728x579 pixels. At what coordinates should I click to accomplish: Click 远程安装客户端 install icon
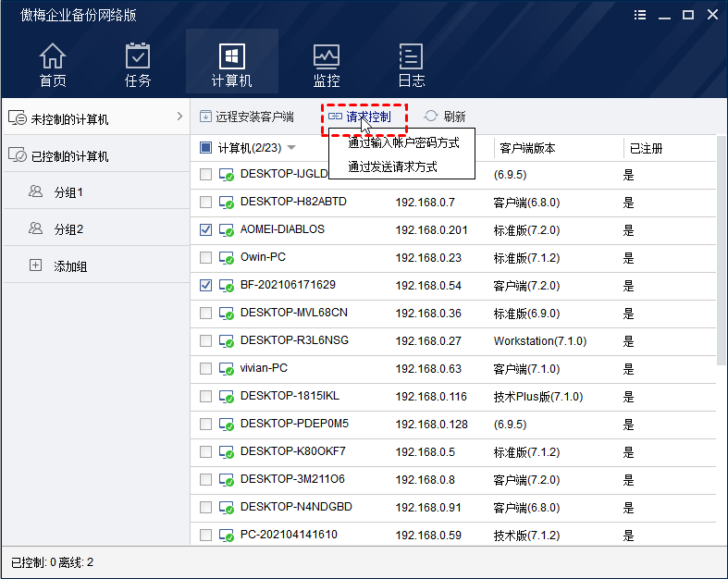click(206, 117)
